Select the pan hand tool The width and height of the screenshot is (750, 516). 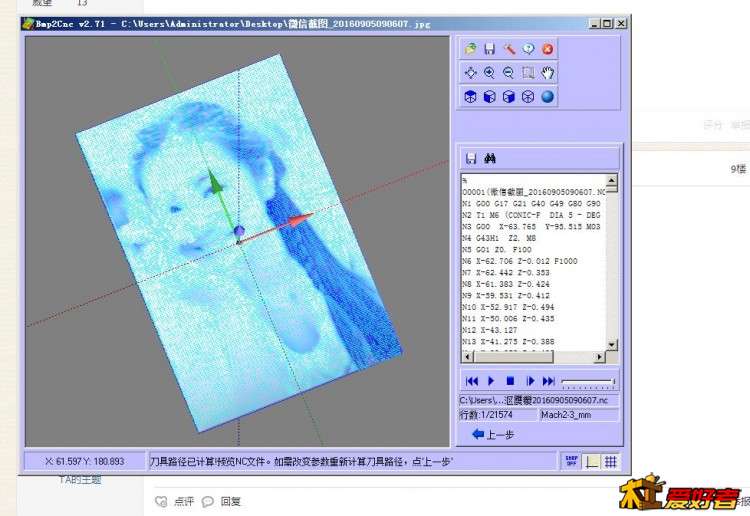pos(548,72)
